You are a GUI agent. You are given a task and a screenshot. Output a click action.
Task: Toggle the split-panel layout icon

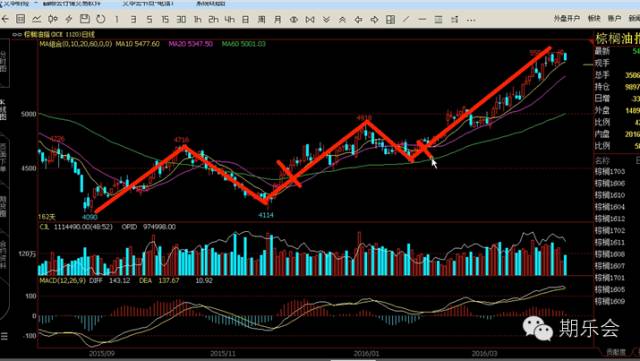[x=390, y=19]
